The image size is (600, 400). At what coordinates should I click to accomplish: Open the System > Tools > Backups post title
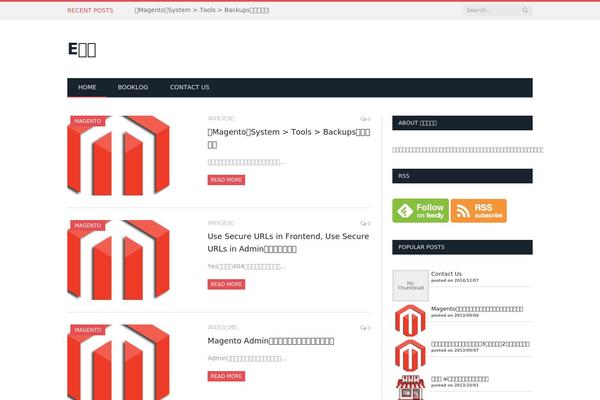[x=289, y=138]
